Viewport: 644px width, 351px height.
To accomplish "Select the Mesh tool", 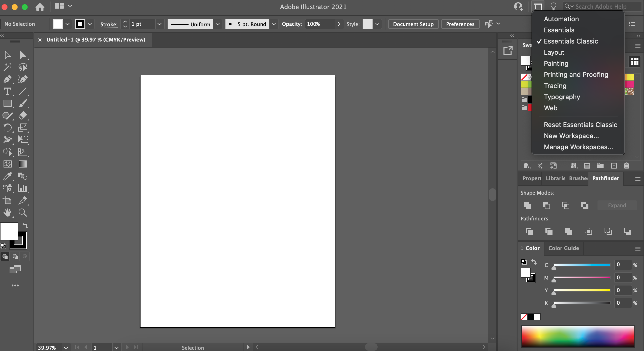I will [8, 164].
